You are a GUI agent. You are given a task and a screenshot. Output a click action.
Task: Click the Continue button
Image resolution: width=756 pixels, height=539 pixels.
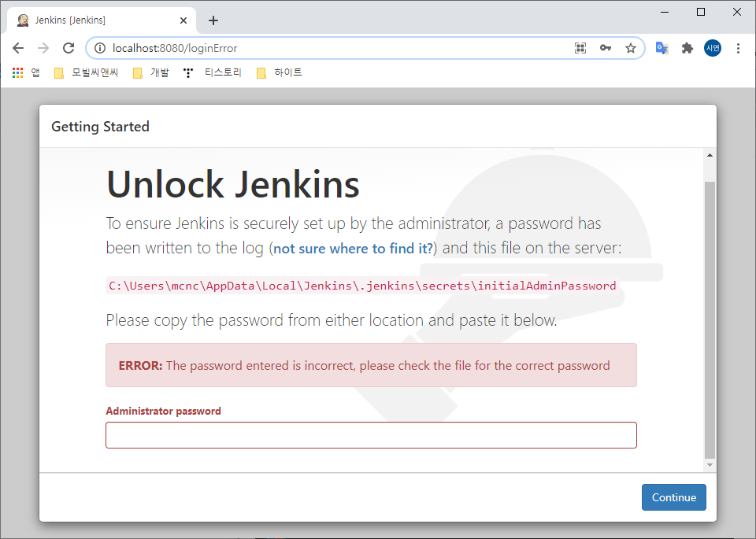(x=673, y=497)
